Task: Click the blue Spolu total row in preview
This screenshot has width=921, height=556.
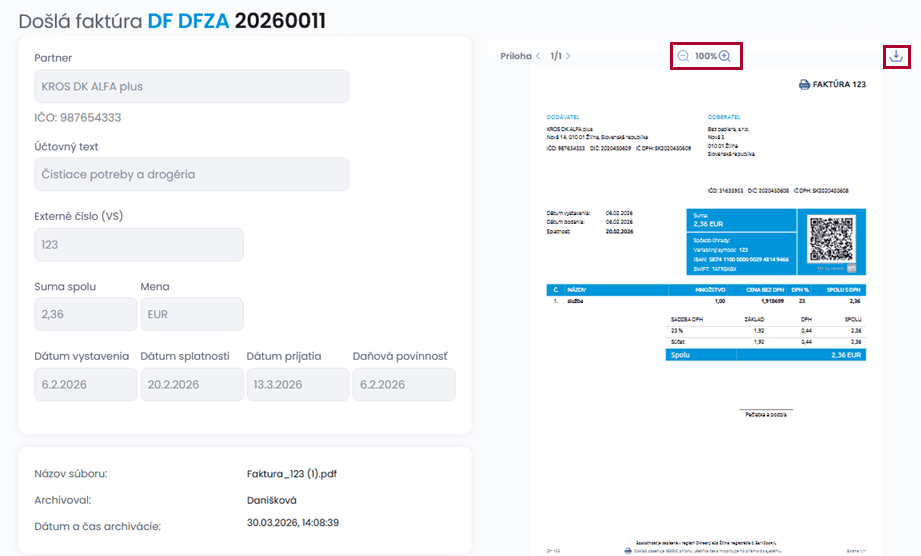Action: [765, 354]
